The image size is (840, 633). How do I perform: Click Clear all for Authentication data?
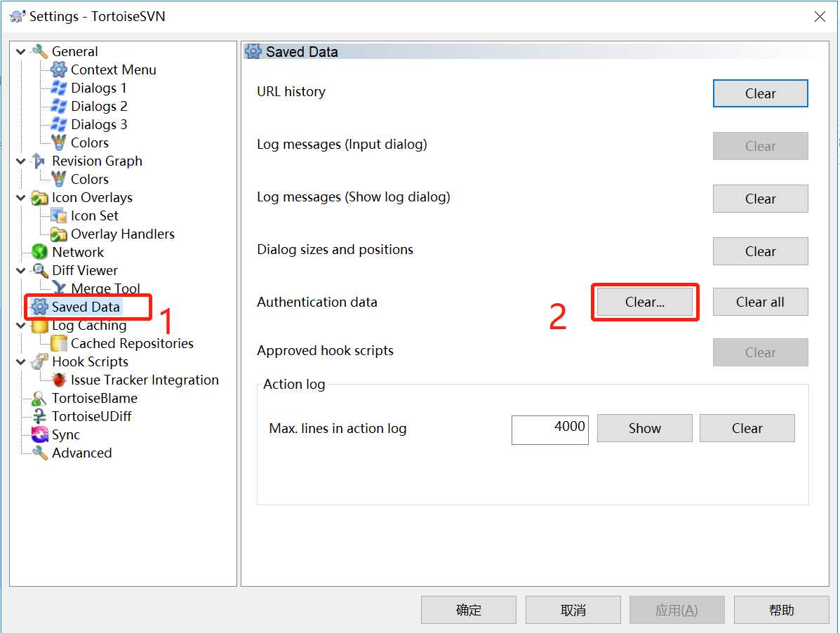pos(760,302)
